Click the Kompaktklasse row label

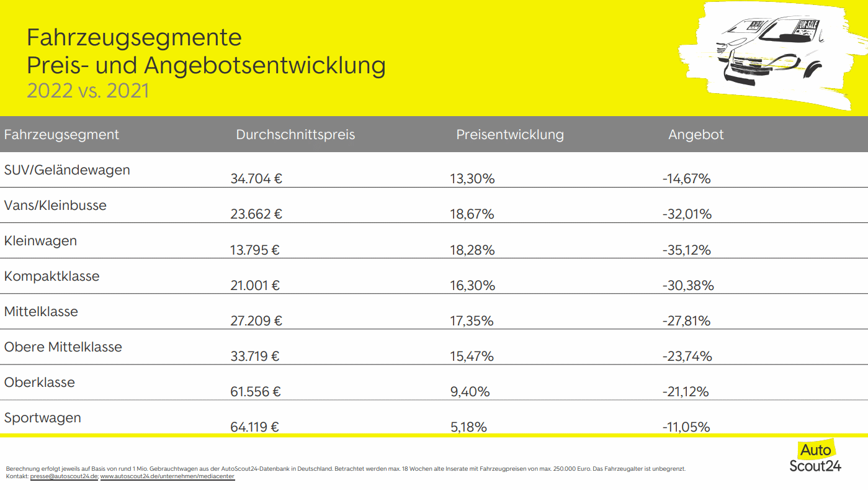pos(51,276)
